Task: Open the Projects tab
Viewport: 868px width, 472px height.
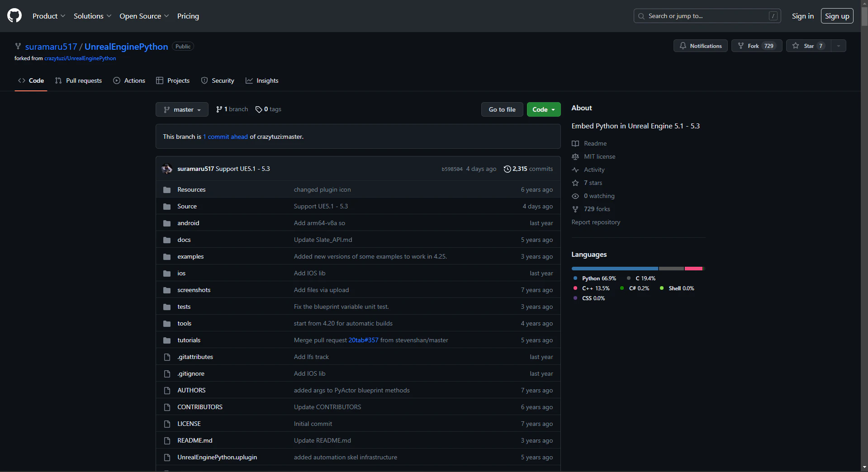Action: click(173, 80)
